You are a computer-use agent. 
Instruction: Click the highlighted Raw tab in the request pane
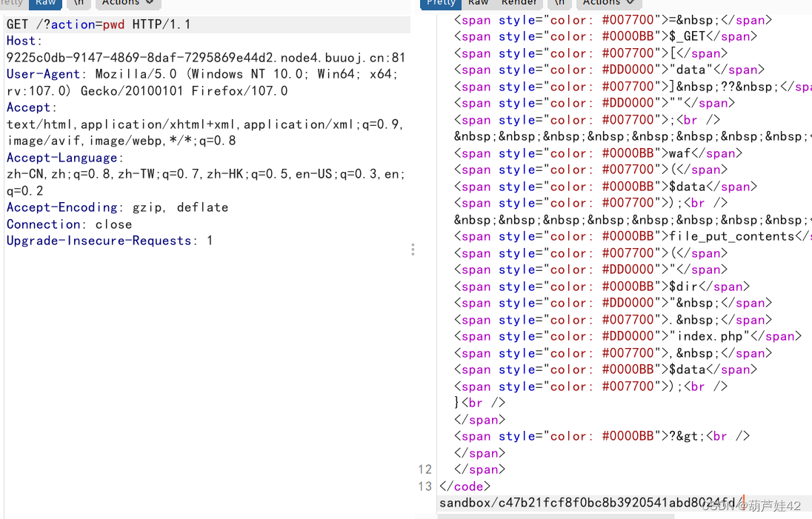(x=45, y=3)
